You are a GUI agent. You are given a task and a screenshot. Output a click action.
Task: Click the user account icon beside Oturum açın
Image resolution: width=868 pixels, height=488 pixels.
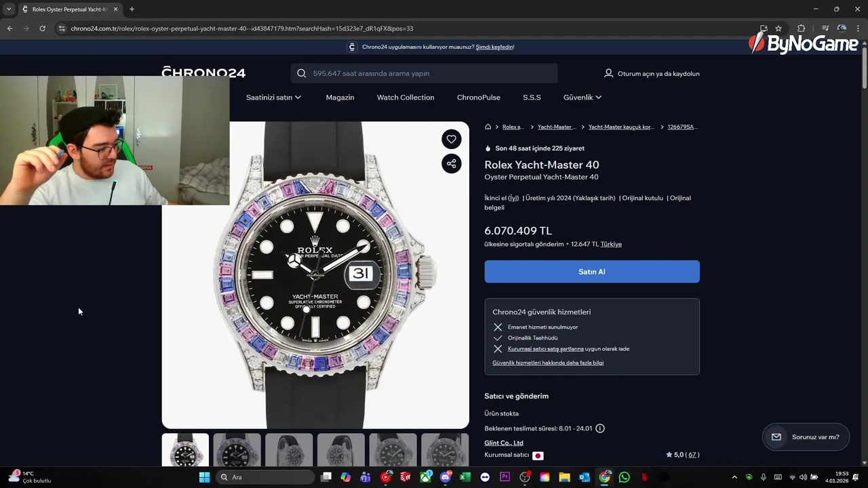(608, 73)
